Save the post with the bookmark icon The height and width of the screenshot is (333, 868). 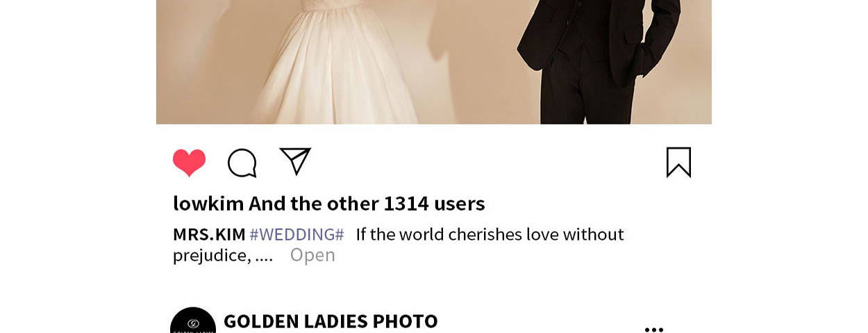[x=678, y=162]
